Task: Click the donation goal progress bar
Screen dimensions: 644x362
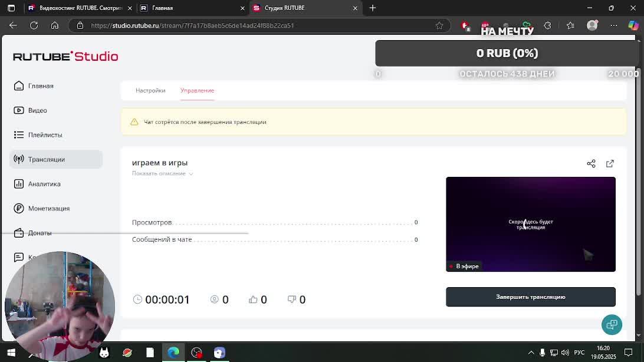Action: coord(507,53)
